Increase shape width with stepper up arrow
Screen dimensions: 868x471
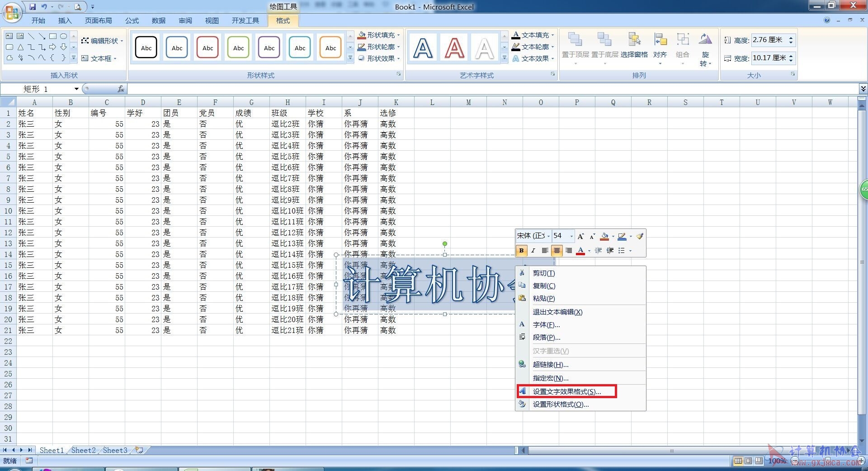(791, 56)
